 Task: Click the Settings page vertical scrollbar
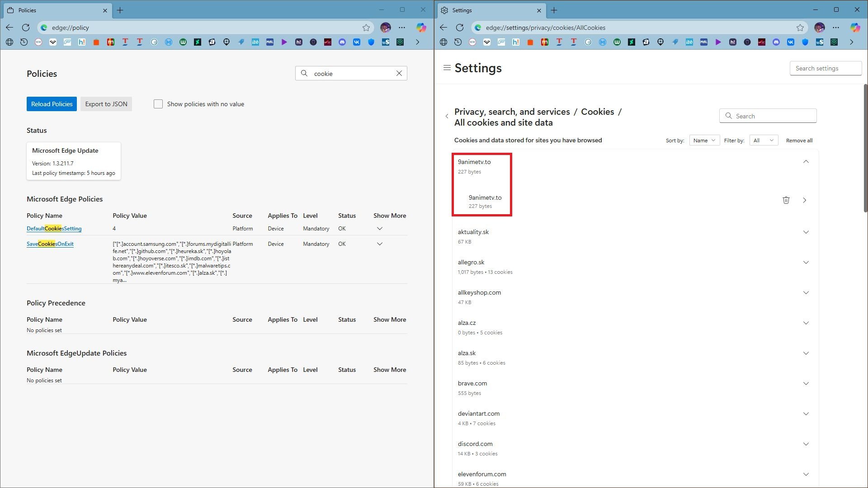(865, 148)
